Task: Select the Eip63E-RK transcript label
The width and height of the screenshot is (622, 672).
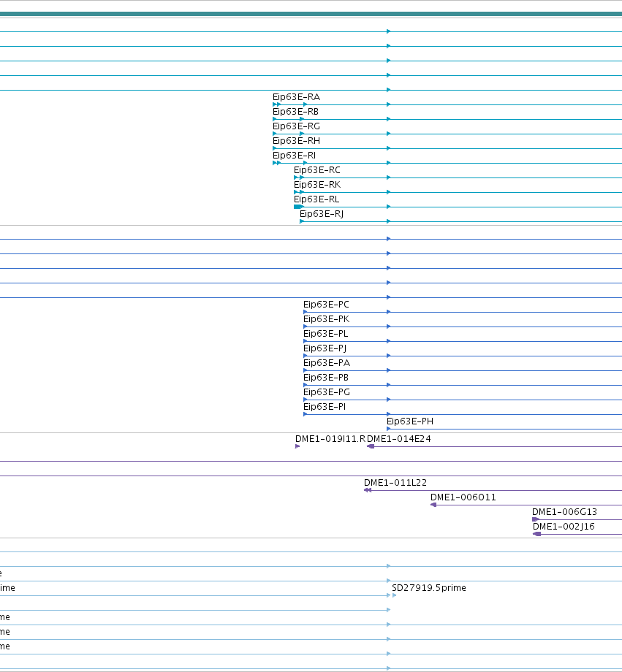Action: [317, 185]
